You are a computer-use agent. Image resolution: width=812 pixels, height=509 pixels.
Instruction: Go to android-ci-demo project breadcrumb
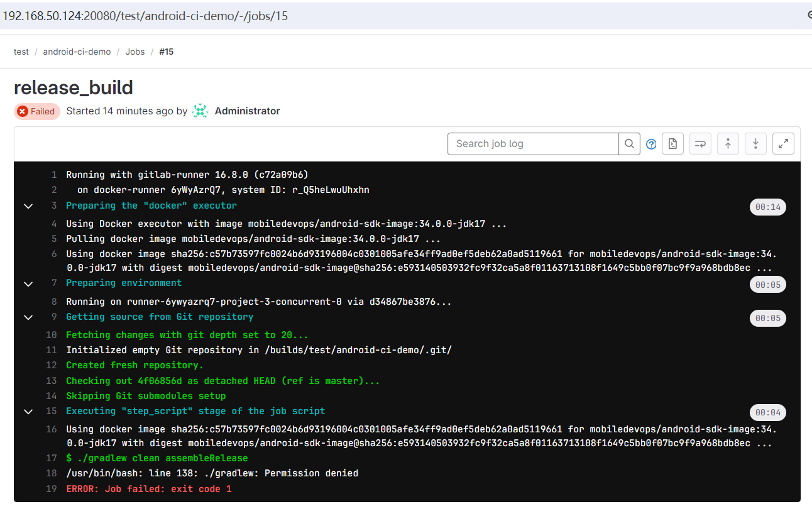[x=77, y=52]
